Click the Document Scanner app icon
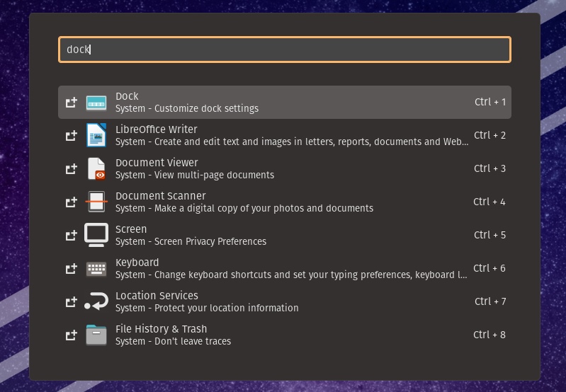The width and height of the screenshot is (566, 392). [96, 202]
